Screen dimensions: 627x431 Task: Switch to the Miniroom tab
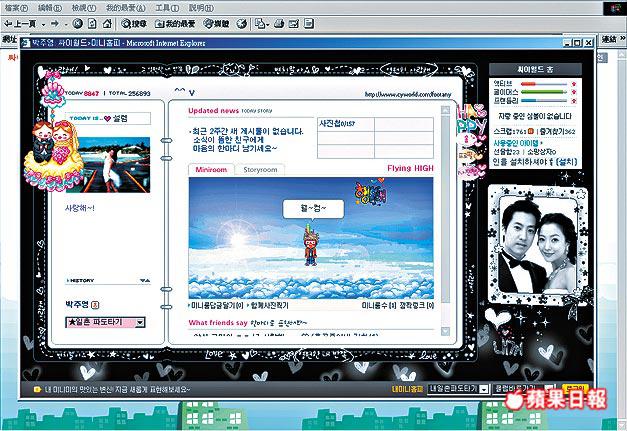(211, 170)
